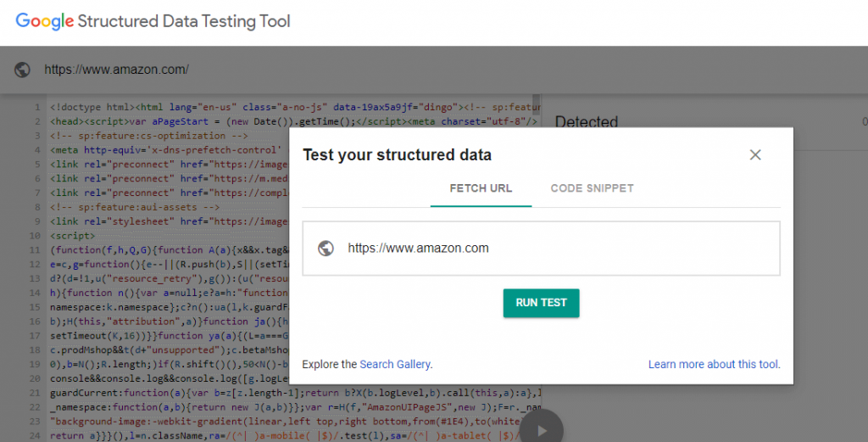Switch to the Code Snippet tab

[592, 188]
